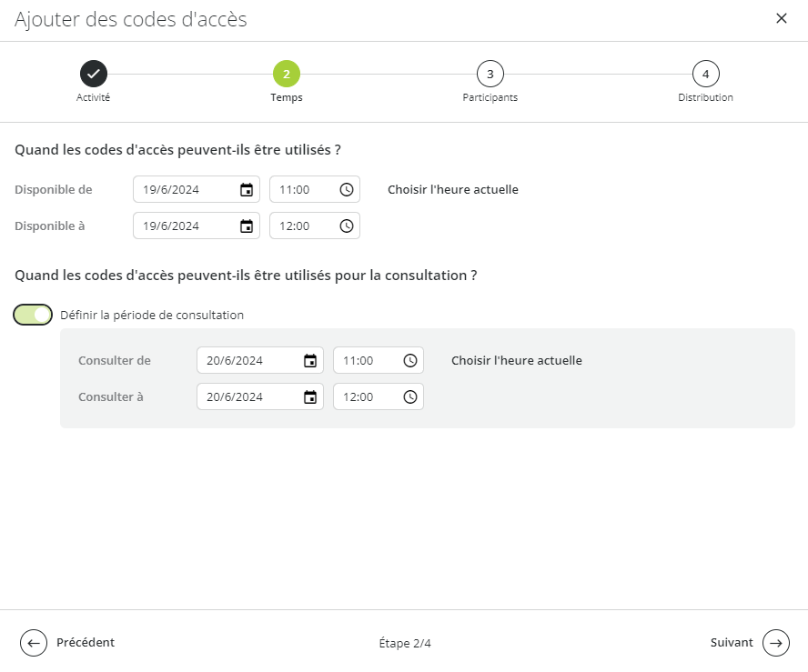Close the Ajouter des codes d'accès dialog
Viewport: 808px width, 672px height.
coord(782,18)
